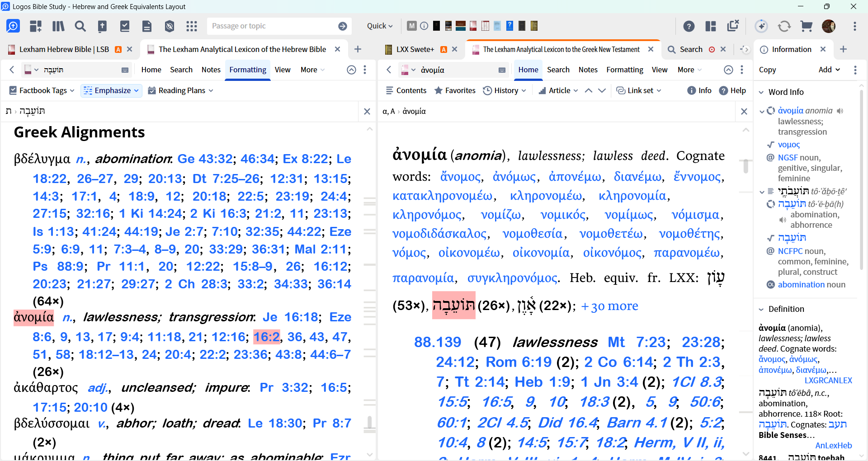
Task: Toggle link set A on LXX Swete+ tab
Action: pyautogui.click(x=443, y=49)
